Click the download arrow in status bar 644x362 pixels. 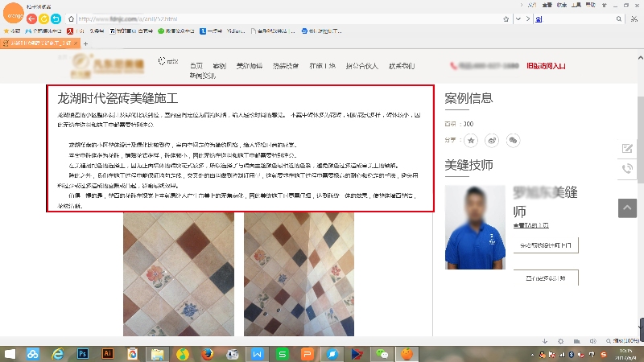(545, 341)
